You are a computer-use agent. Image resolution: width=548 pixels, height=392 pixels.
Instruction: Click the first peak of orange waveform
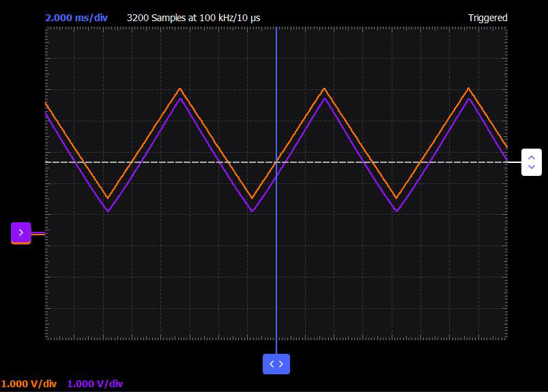[180, 89]
